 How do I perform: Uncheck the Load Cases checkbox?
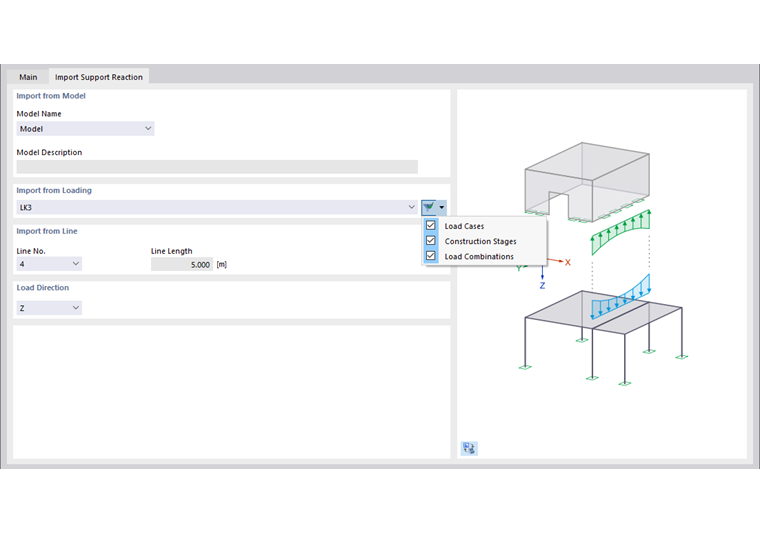430,226
